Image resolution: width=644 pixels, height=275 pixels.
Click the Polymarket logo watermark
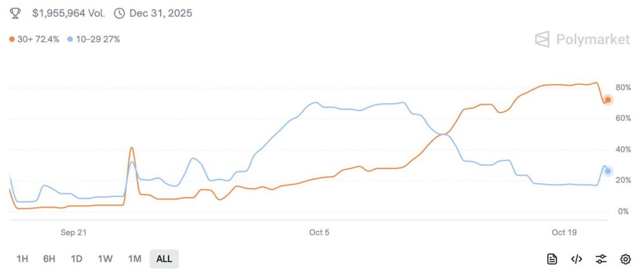pyautogui.click(x=582, y=40)
